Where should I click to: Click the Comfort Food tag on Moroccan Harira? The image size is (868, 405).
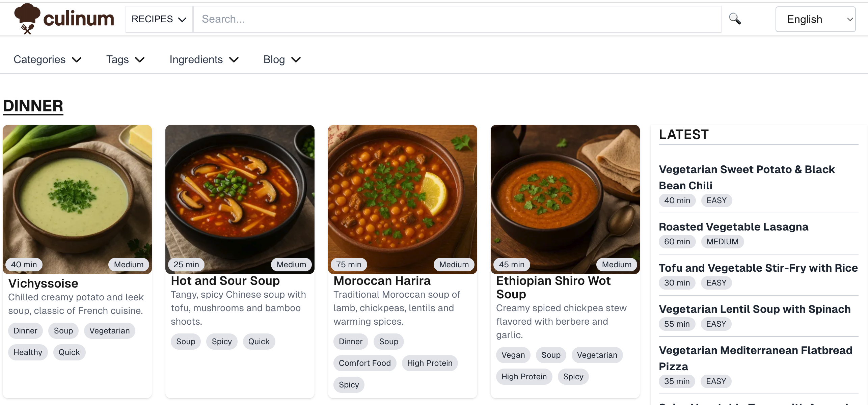point(364,363)
